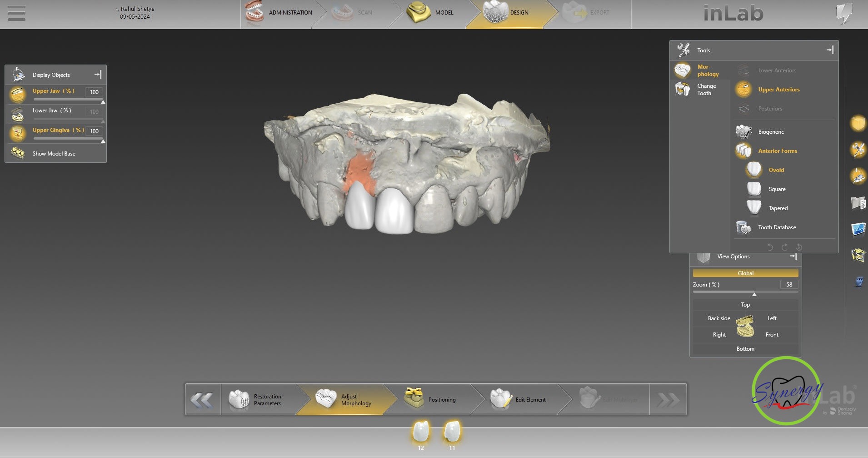Collapse the Tools panel
The image size is (868, 458).
(x=830, y=50)
